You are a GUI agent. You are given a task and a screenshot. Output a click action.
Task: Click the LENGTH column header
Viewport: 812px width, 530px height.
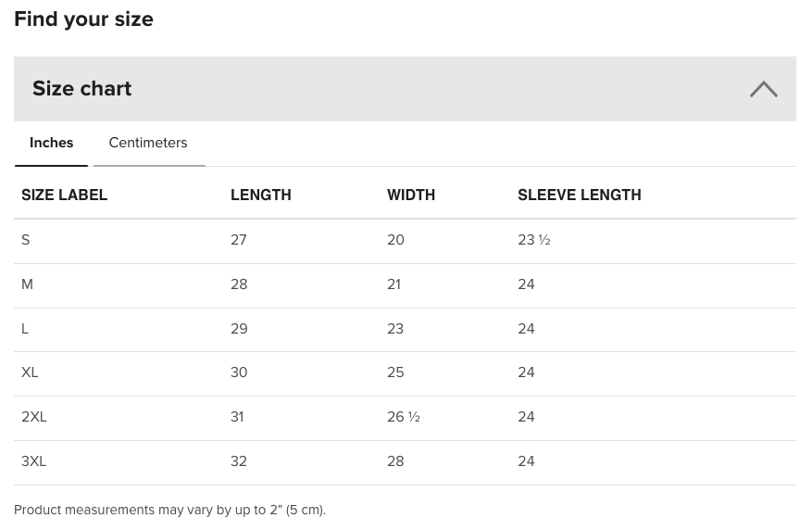261,195
